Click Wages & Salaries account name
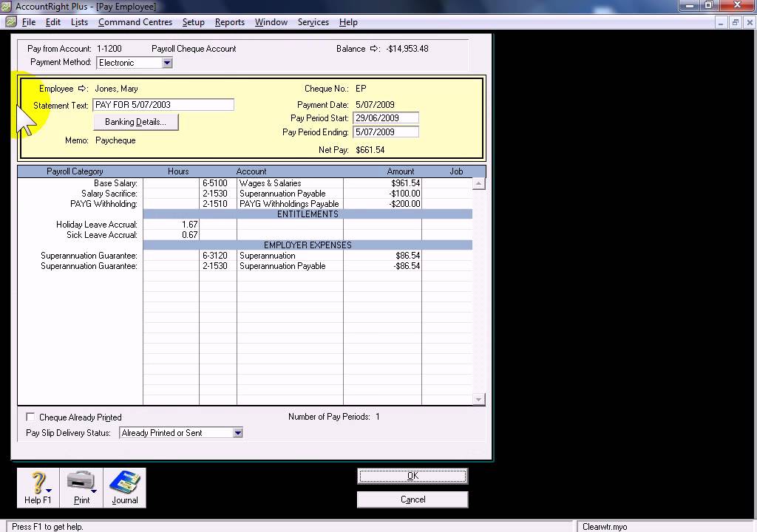This screenshot has height=532, width=757. point(271,183)
